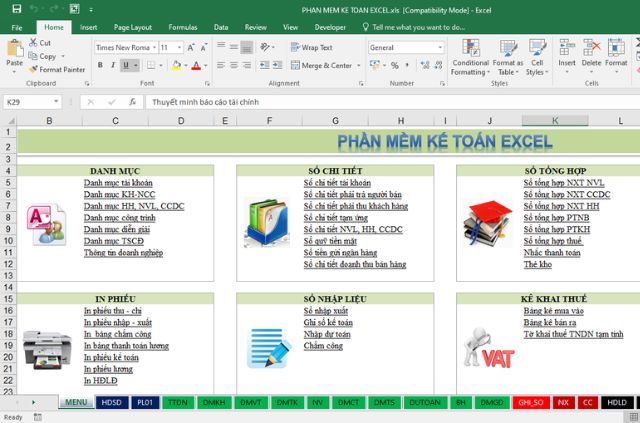Screen dimensions: 640x423
Task: Open Conditional Formatting menu
Action: [470, 57]
